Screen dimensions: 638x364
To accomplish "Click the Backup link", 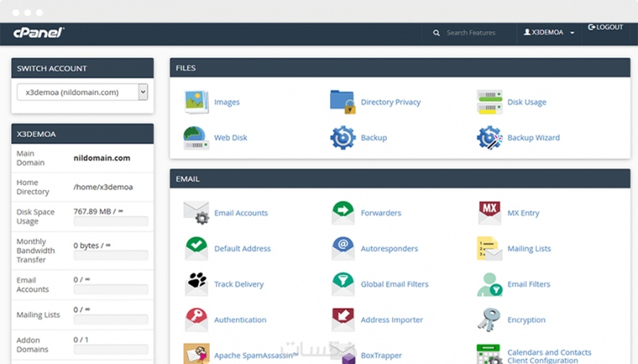I will [374, 138].
